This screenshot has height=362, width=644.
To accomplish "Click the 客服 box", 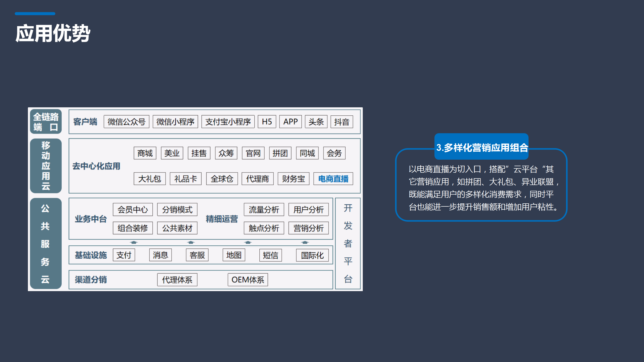I will point(197,255).
